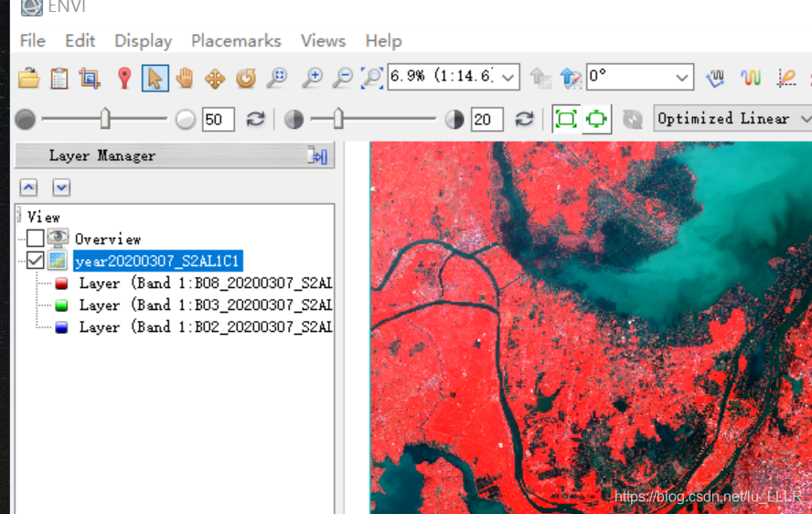Click stretch on full extent icon

tap(566, 119)
